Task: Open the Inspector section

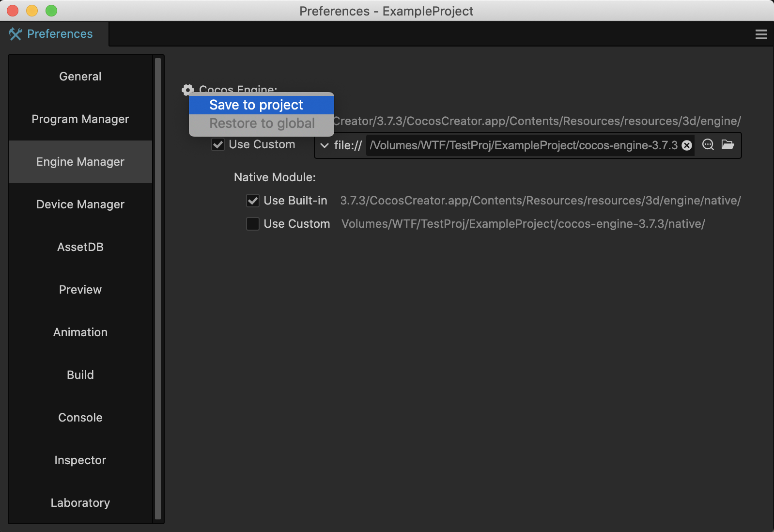Action: (x=80, y=460)
